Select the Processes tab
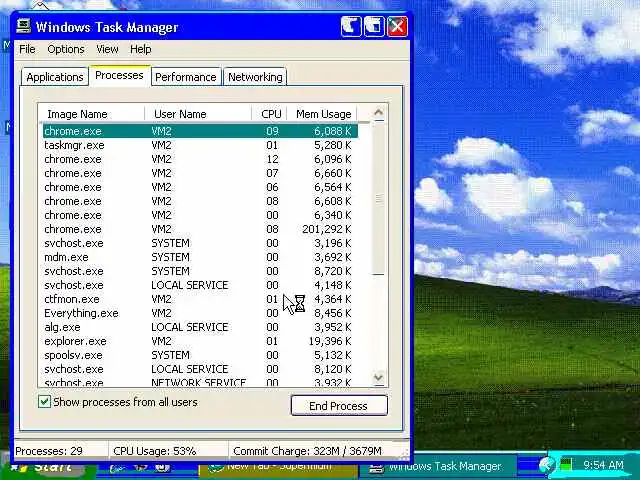640x480 pixels. [119, 76]
